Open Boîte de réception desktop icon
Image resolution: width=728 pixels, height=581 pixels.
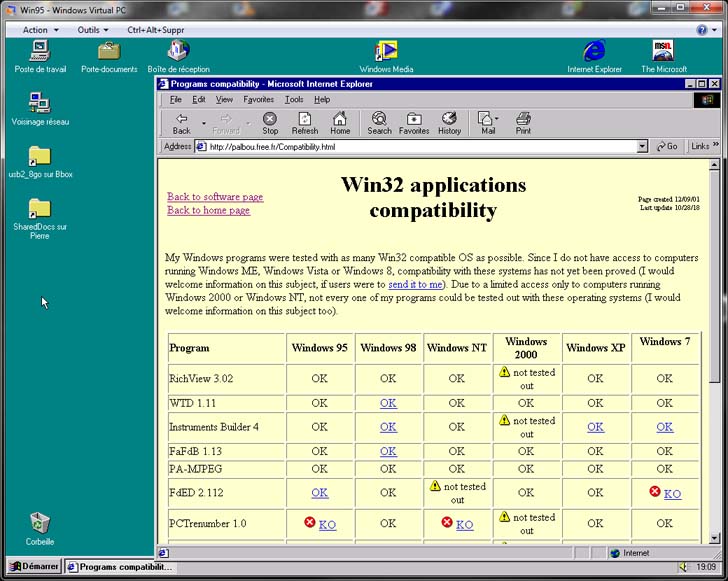coord(179,57)
